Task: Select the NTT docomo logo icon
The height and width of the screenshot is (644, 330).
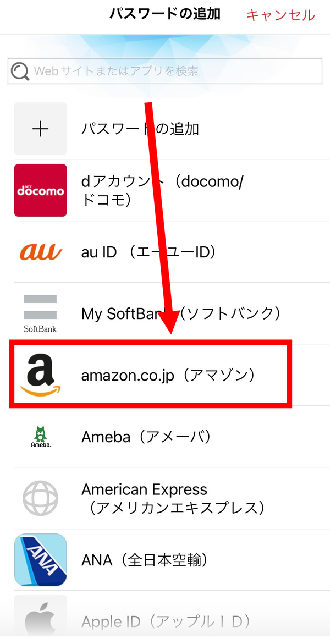Action: (40, 190)
